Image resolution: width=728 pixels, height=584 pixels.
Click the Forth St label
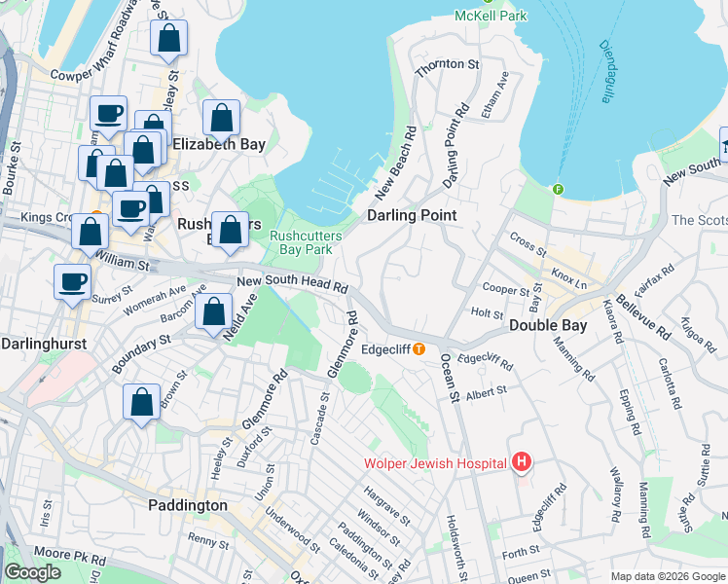521,552
